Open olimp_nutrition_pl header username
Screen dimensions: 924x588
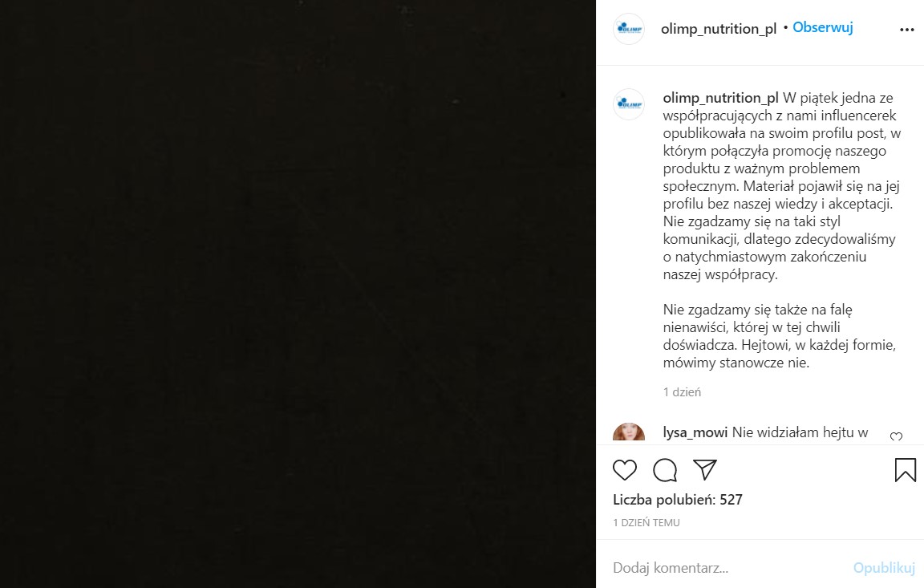(719, 29)
